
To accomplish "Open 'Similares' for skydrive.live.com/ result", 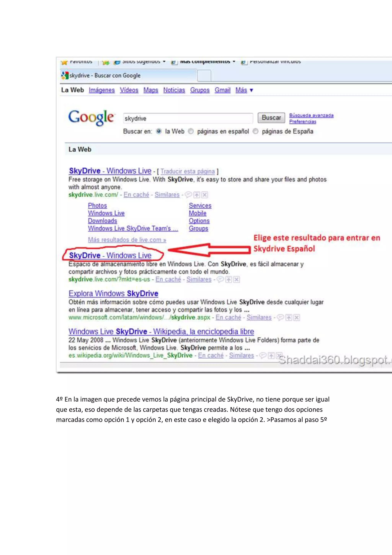I will pos(167,195).
